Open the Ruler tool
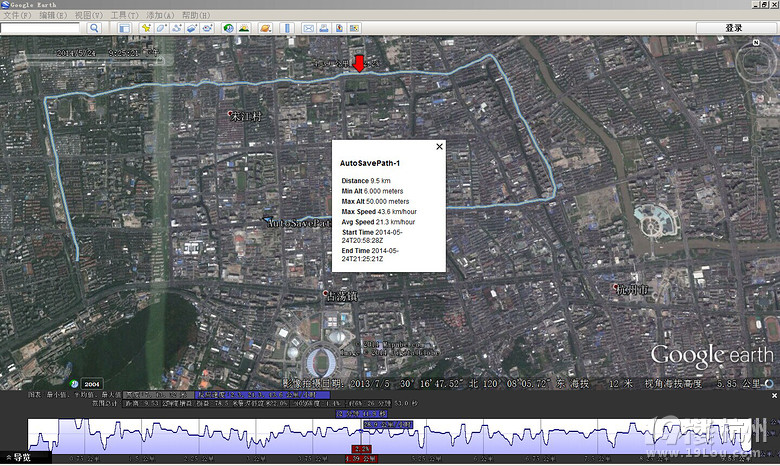The height and width of the screenshot is (466, 780). point(287,28)
